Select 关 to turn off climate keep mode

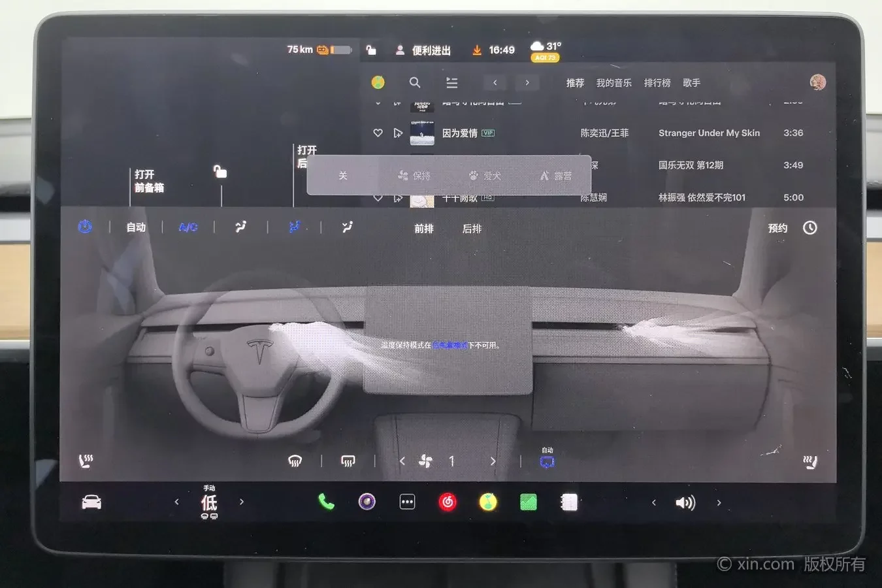click(343, 176)
